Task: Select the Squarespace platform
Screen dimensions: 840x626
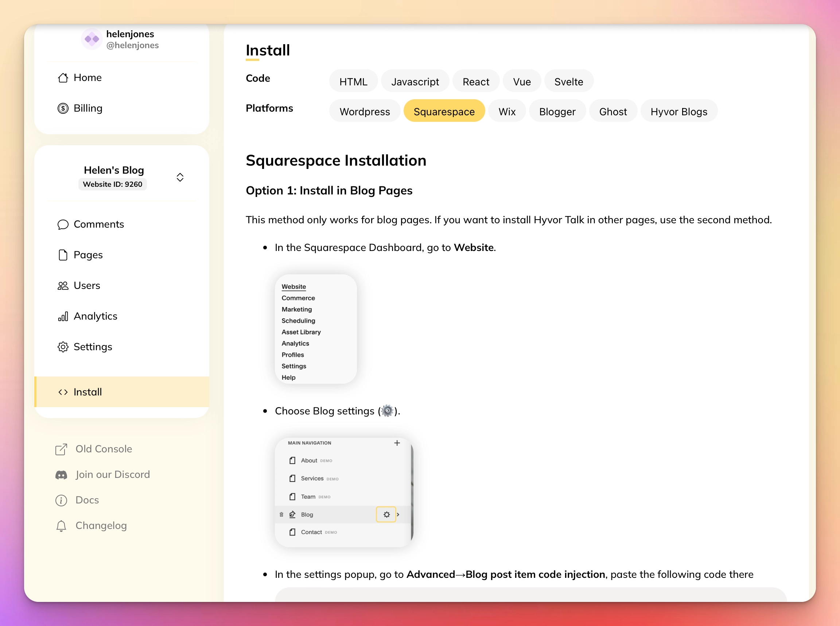Action: click(x=444, y=111)
